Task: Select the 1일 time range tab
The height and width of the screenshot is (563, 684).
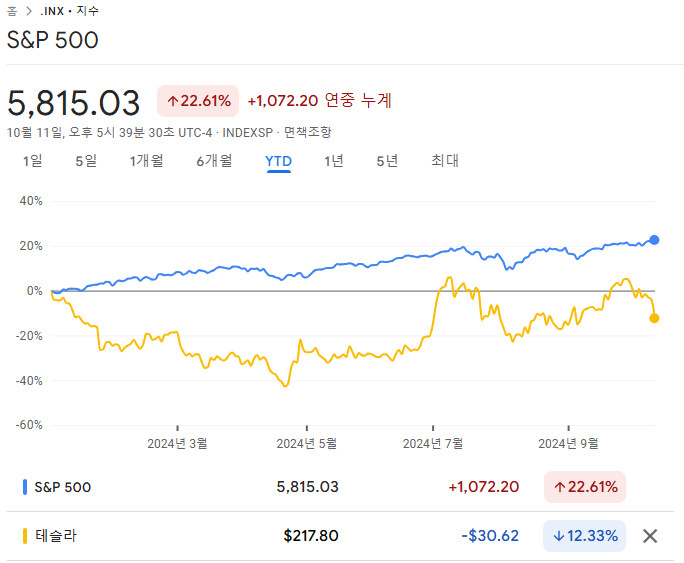Action: point(32,160)
